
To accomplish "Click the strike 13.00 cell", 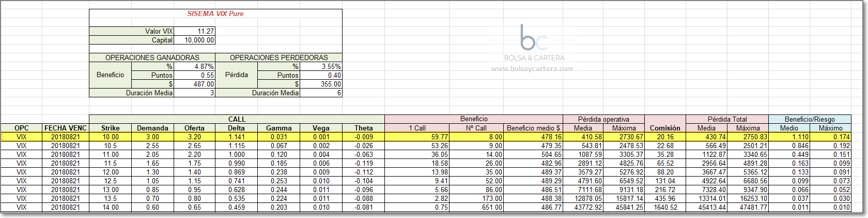I will (x=111, y=190).
